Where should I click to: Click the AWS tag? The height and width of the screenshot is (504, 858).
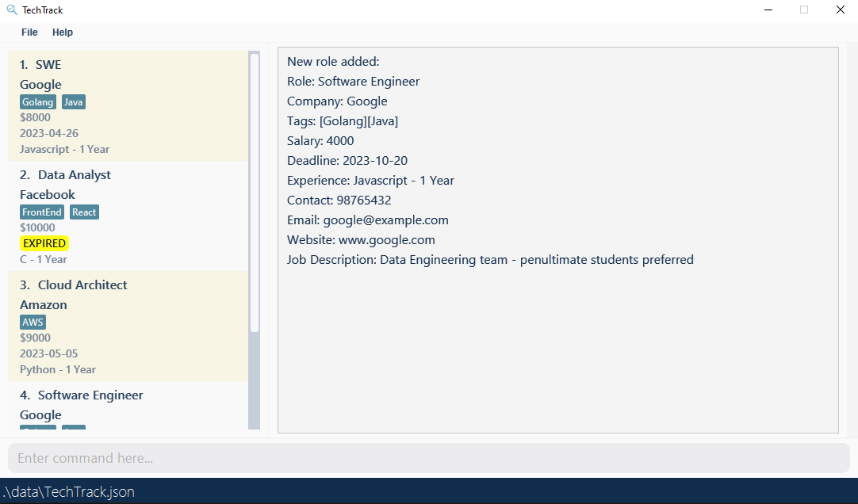click(x=33, y=322)
